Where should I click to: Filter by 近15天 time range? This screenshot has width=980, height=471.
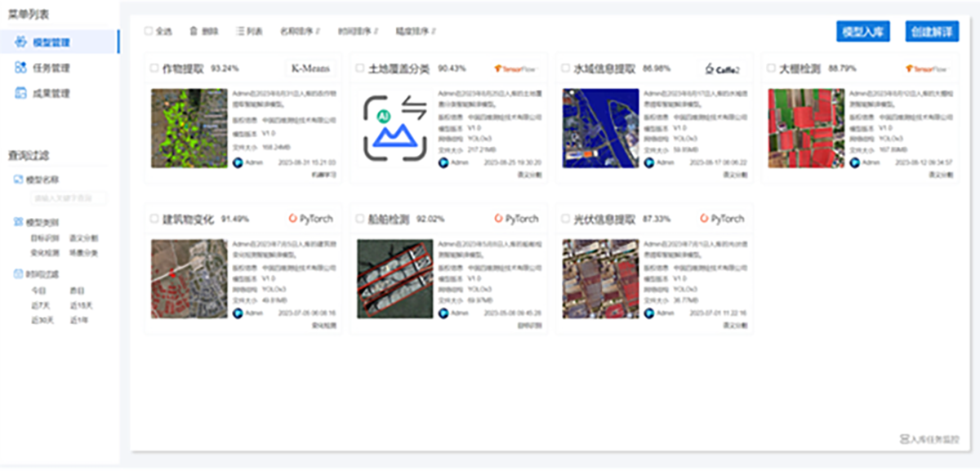click(81, 305)
